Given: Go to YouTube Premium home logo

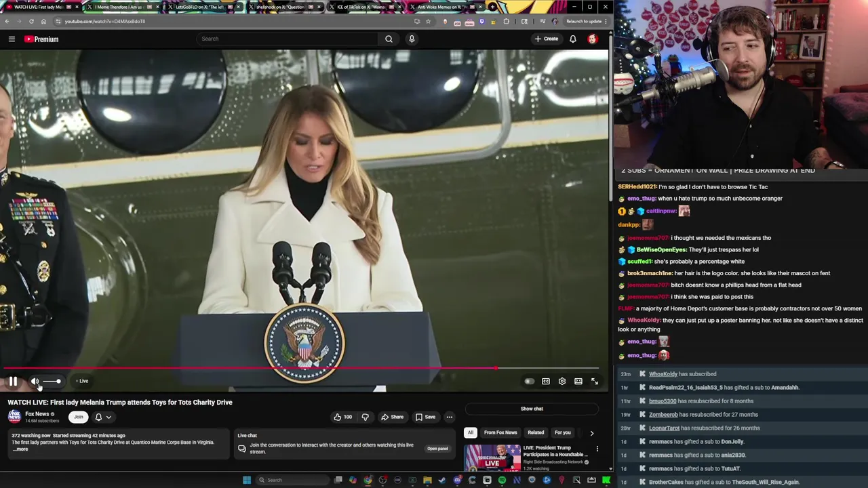Looking at the screenshot, I should click(41, 39).
